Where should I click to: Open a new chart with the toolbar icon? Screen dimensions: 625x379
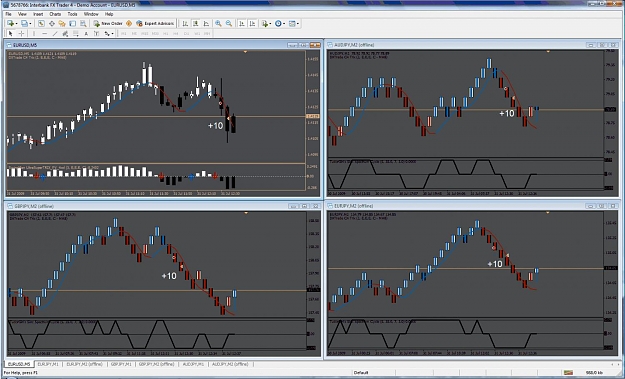[x=10, y=24]
